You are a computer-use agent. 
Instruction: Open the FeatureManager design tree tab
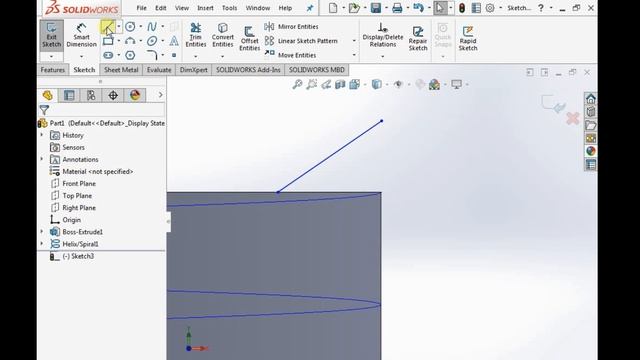pos(47,96)
